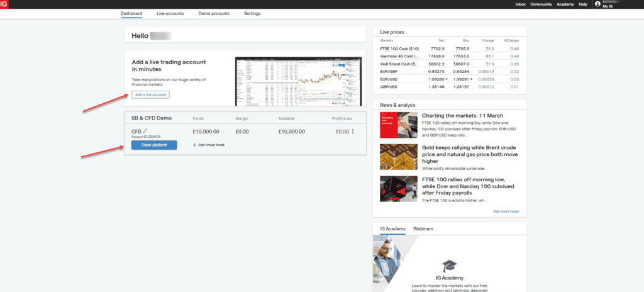Image resolution: width=644 pixels, height=292 pixels.
Task: Open the three-dot menu beside Profit/Loss £0.00
Action: click(x=352, y=132)
